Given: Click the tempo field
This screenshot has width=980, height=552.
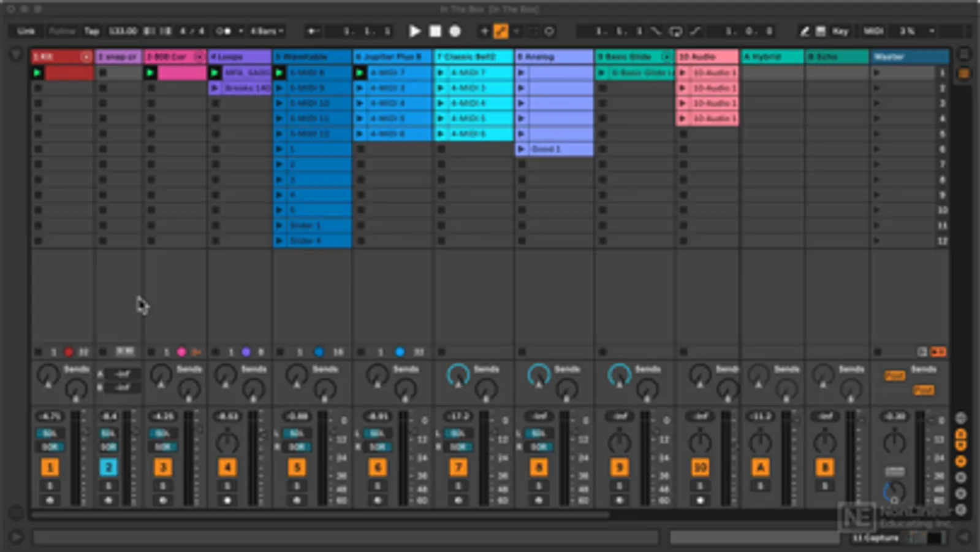Looking at the screenshot, I should [x=123, y=31].
